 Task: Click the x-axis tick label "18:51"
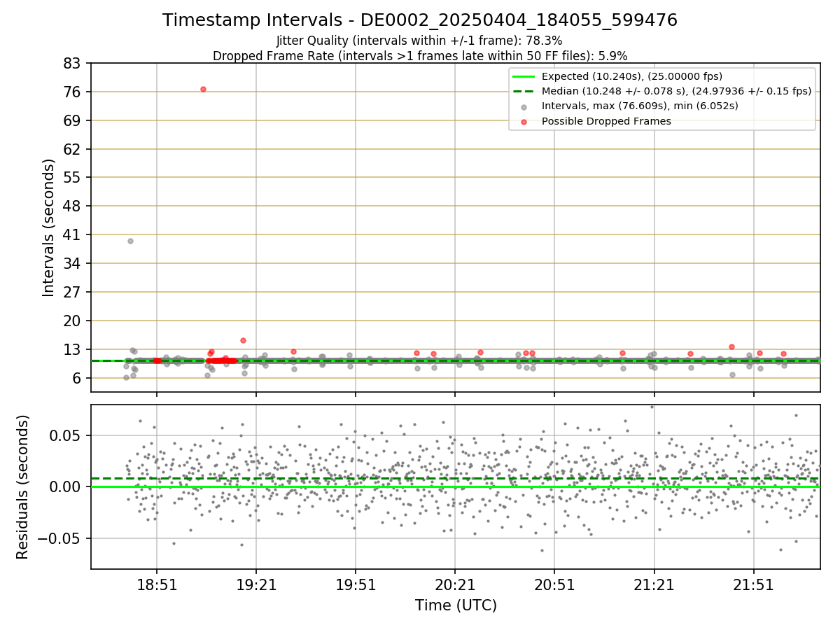156,586
